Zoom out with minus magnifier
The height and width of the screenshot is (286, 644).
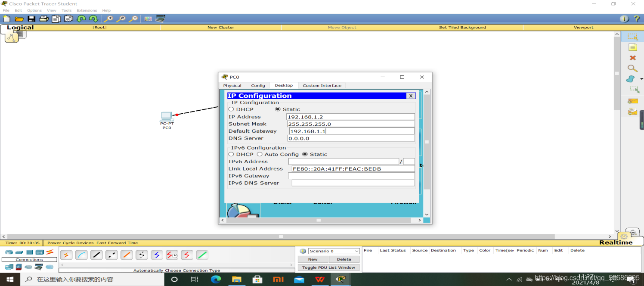[x=134, y=19]
